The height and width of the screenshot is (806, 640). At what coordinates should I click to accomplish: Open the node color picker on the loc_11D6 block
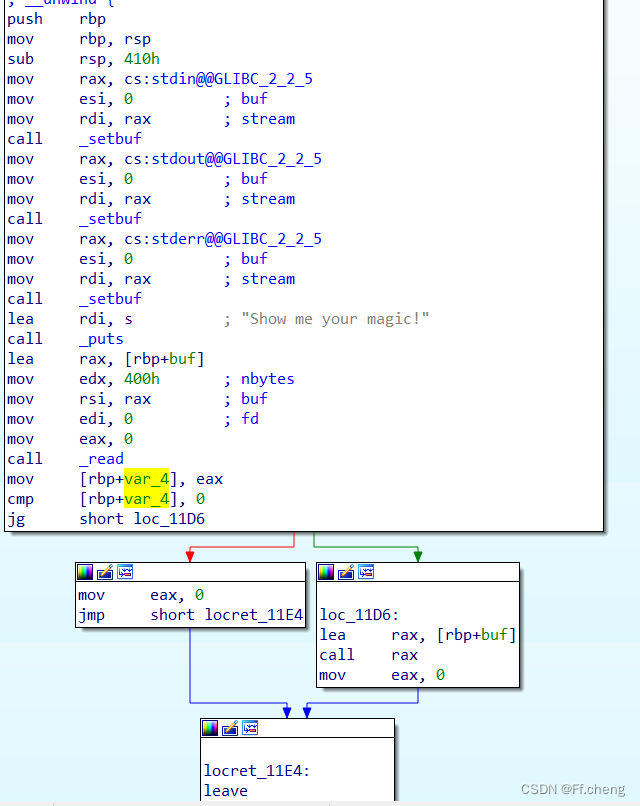point(326,572)
